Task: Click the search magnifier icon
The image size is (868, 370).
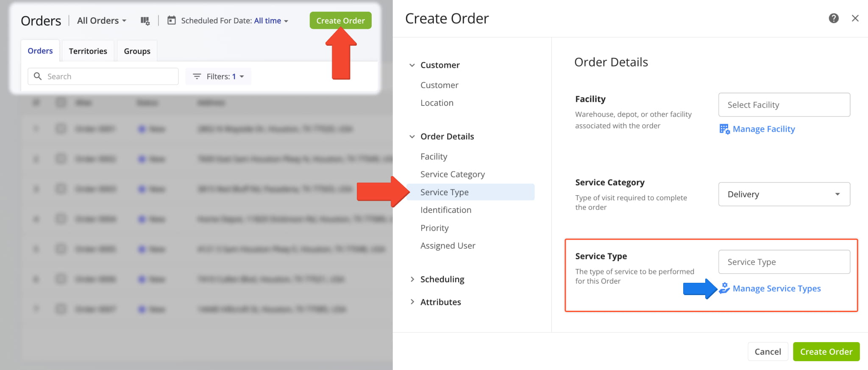Action: (x=38, y=76)
